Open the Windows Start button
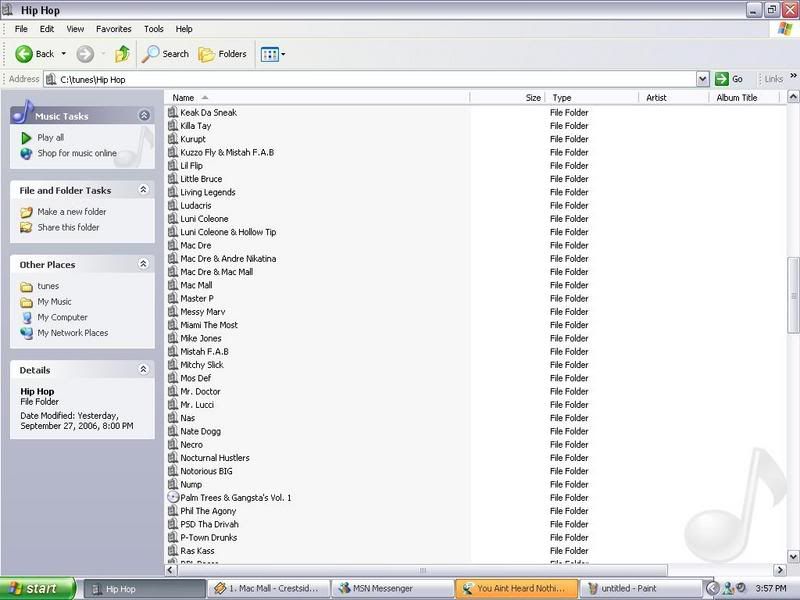 (x=37, y=588)
